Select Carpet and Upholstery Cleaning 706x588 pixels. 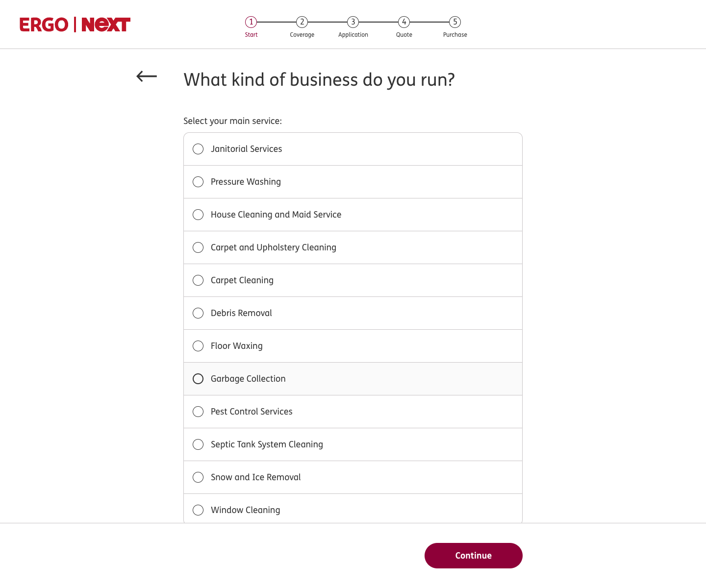[x=198, y=247]
